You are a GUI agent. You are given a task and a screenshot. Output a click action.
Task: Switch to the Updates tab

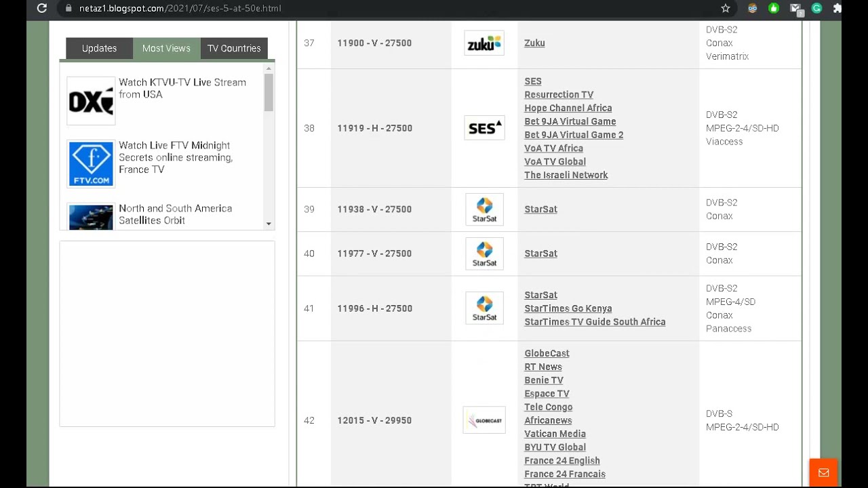[x=99, y=48]
